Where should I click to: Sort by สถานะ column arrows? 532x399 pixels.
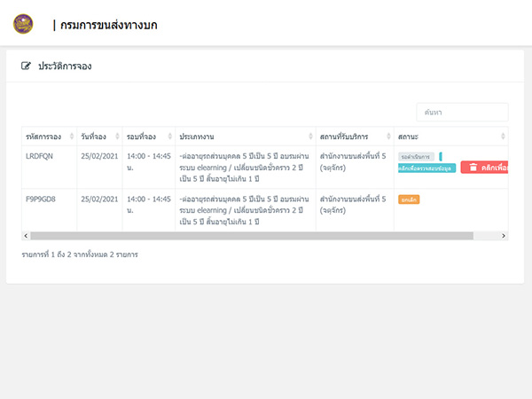tap(503, 137)
